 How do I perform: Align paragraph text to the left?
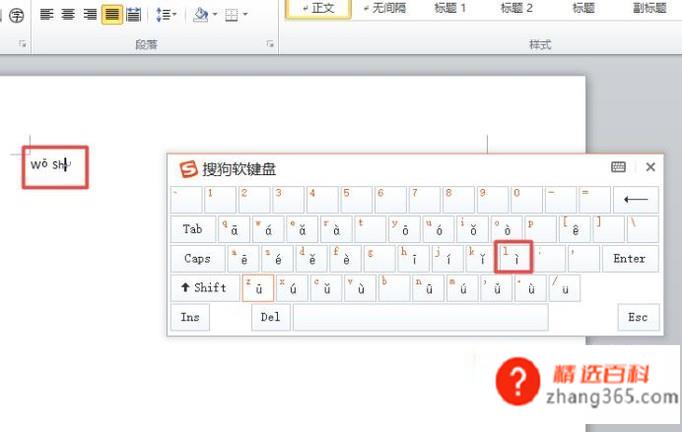point(47,15)
